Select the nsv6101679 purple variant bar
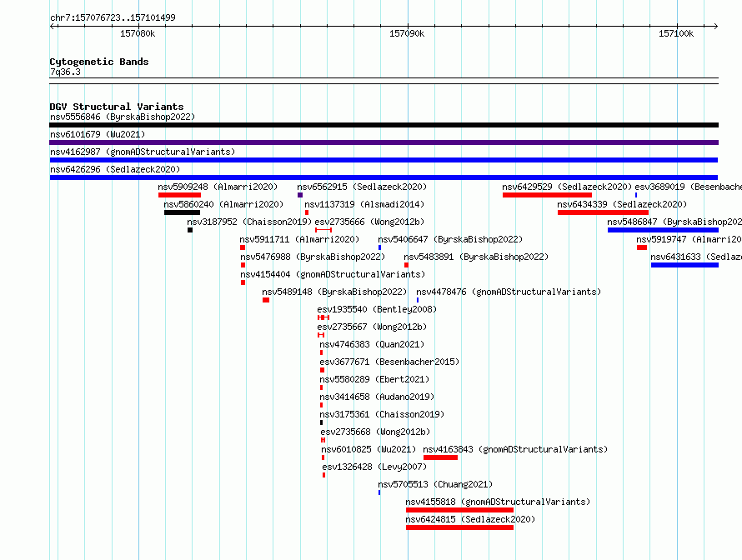The image size is (742, 560). pyautogui.click(x=384, y=142)
